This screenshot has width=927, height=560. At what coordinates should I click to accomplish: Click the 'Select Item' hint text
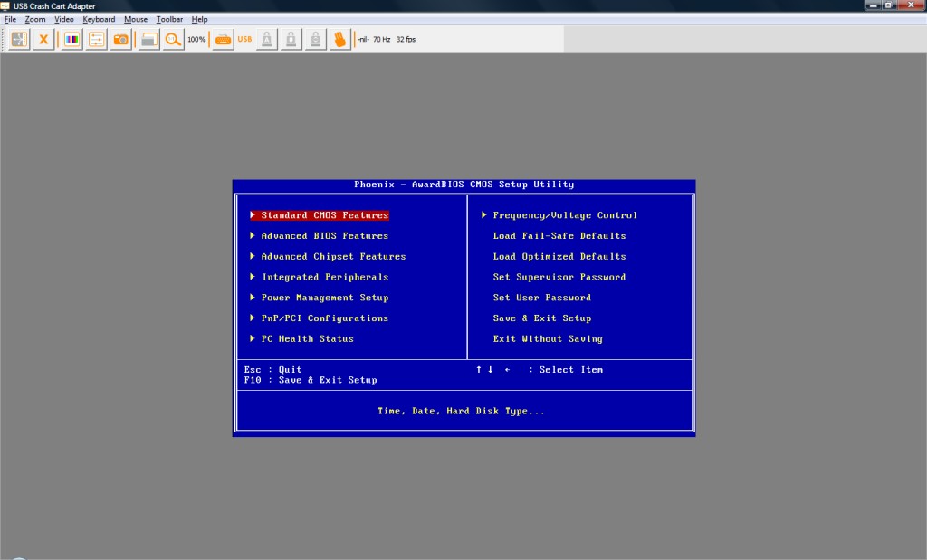point(570,370)
